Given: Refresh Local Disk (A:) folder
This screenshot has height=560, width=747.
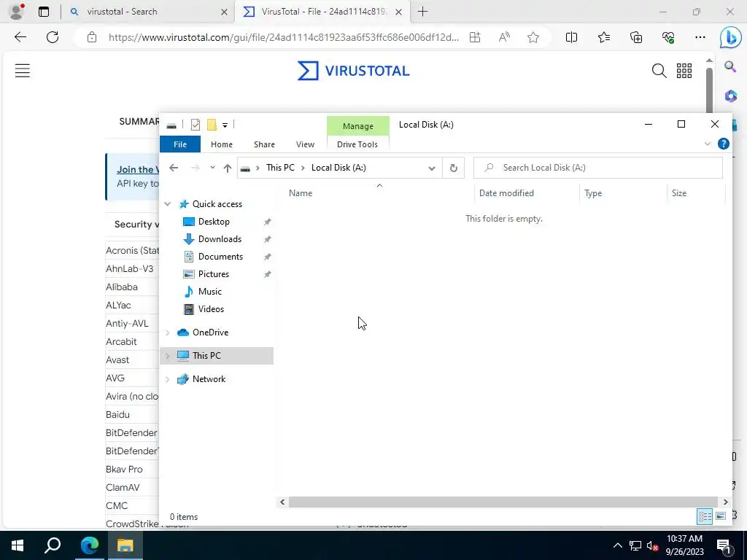Looking at the screenshot, I should click(x=454, y=168).
